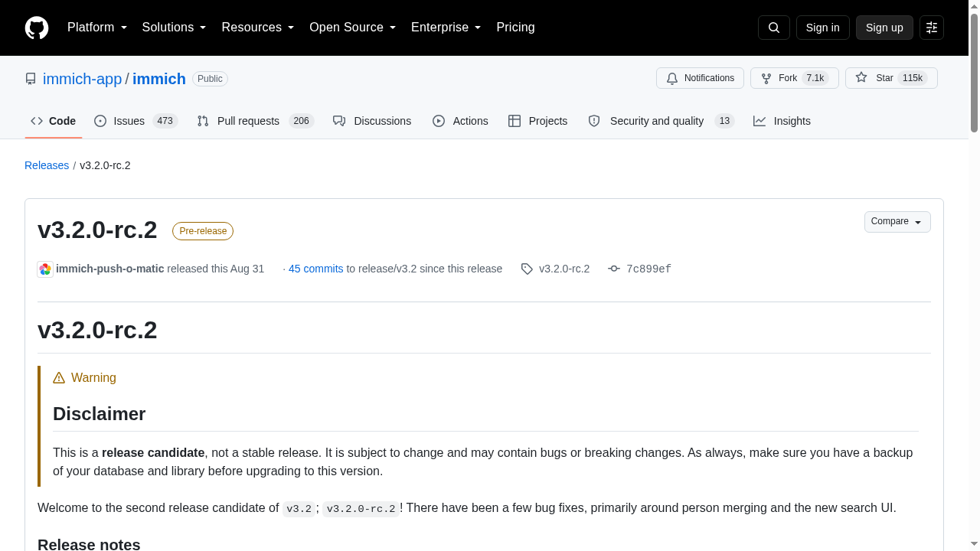Open the immich-push-o-matic profile link
Screen dimensions: 980x551
[x=110, y=269]
